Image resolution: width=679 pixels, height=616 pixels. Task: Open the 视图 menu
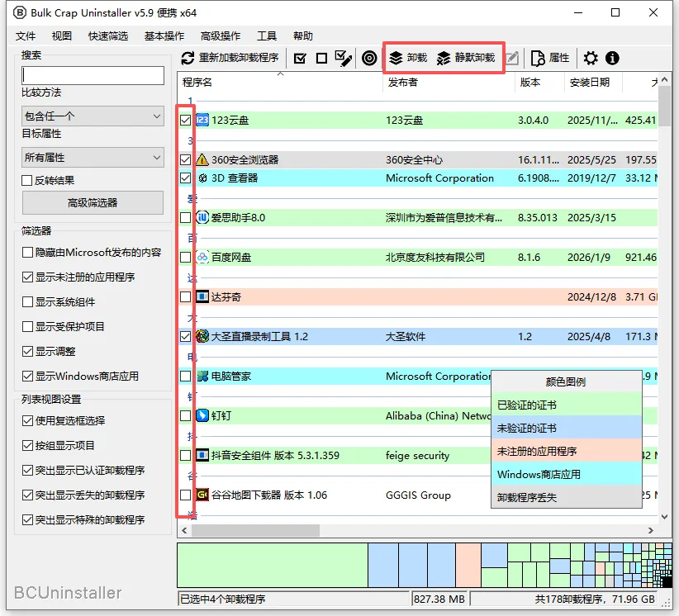[x=61, y=36]
